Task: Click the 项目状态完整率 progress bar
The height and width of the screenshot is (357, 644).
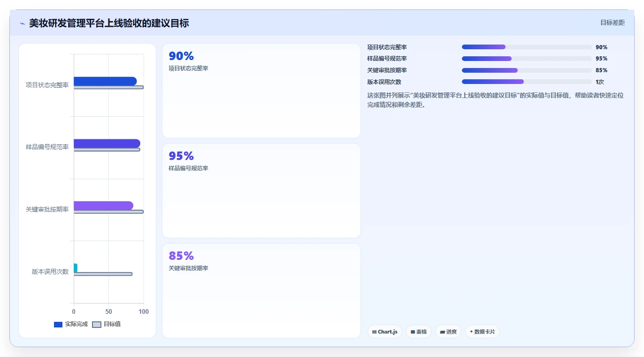Action: (527, 47)
